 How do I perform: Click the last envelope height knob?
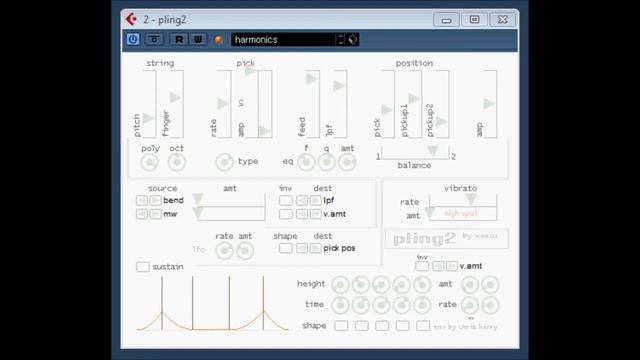tap(422, 284)
